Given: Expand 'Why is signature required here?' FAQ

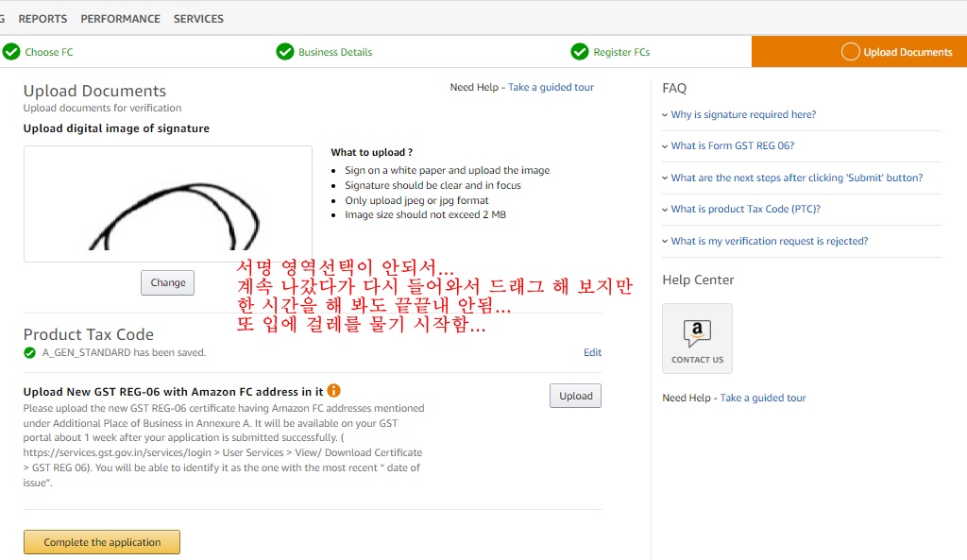Looking at the screenshot, I should tap(743, 114).
